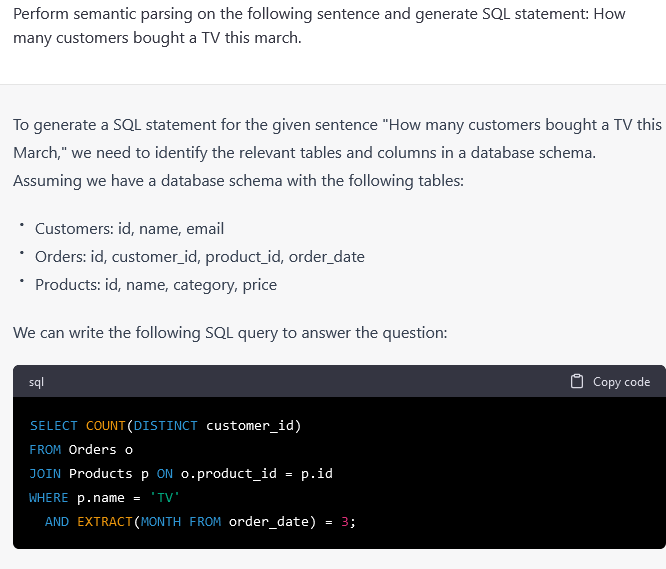Click the ON keyword in the join clause
The height and width of the screenshot is (569, 666).
[165, 474]
